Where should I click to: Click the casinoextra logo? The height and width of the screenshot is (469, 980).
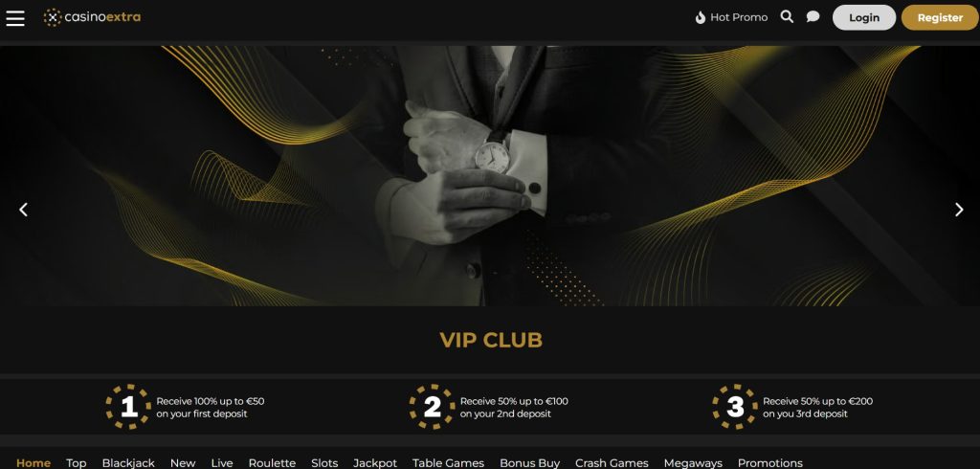point(92,17)
